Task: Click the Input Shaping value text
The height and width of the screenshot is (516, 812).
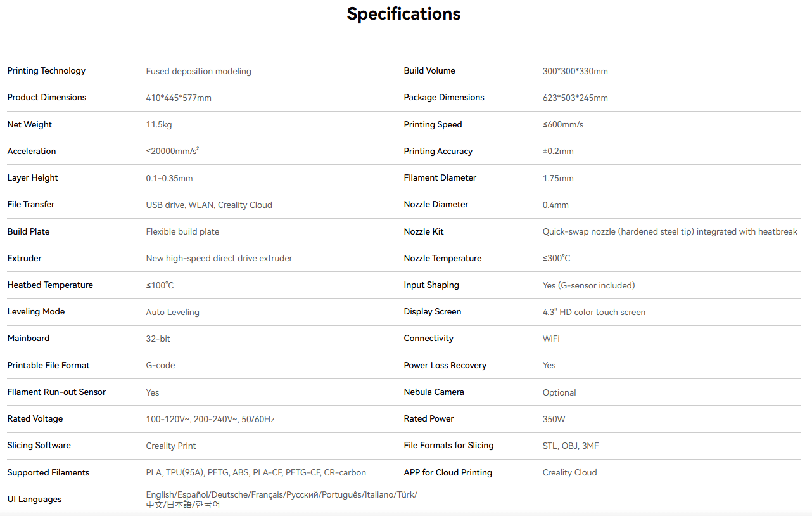Action: [588, 286]
